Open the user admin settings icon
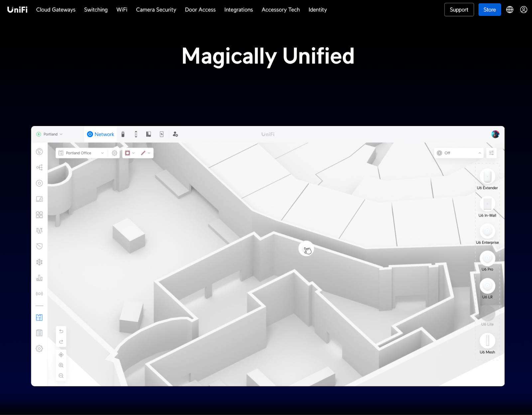Screen dimensions: 532x415 point(175,134)
